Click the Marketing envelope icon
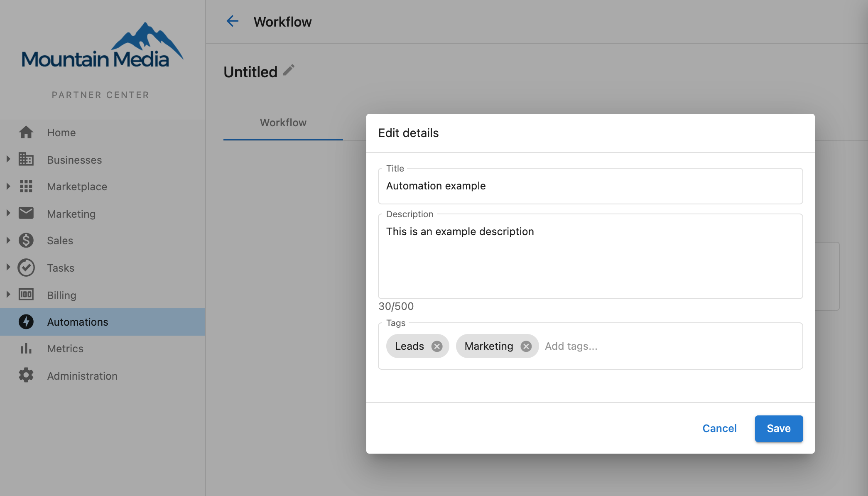This screenshot has height=496, width=868. click(x=26, y=213)
